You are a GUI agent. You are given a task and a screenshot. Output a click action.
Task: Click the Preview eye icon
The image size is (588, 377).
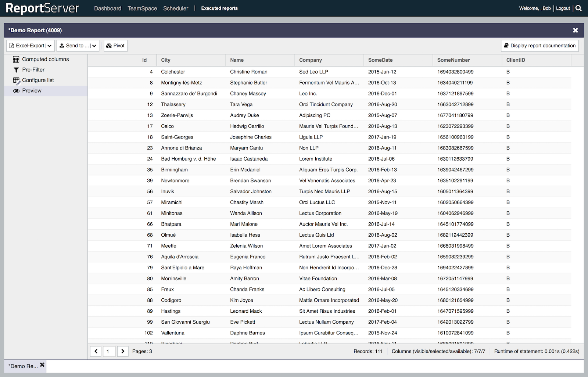(x=16, y=91)
